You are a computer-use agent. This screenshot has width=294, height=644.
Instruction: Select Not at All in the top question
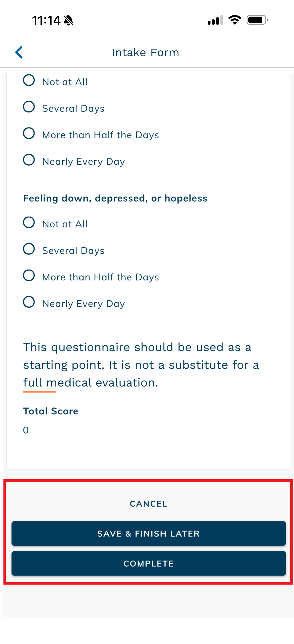point(29,81)
